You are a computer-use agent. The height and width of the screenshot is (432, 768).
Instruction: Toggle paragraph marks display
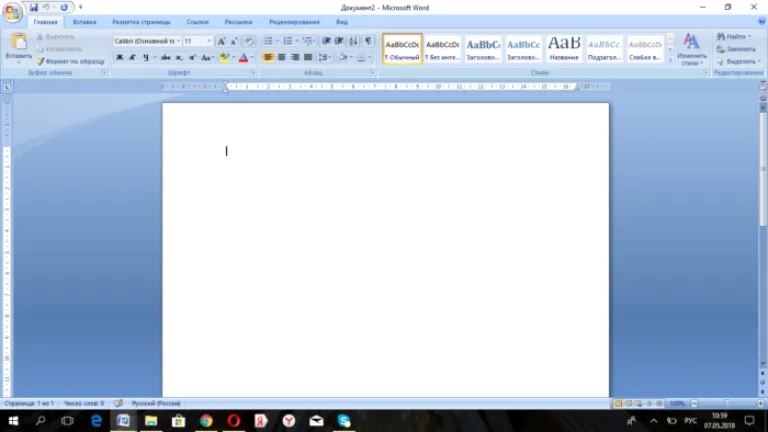(368, 41)
